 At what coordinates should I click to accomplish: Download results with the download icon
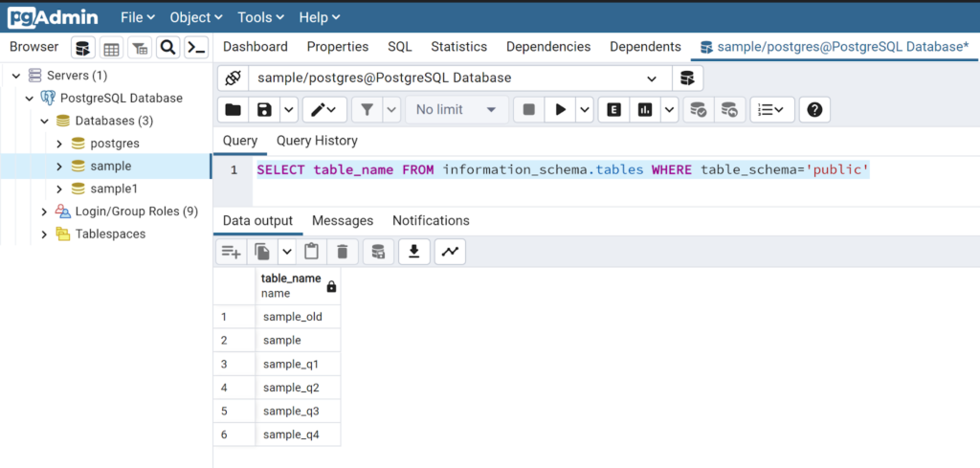pyautogui.click(x=413, y=252)
